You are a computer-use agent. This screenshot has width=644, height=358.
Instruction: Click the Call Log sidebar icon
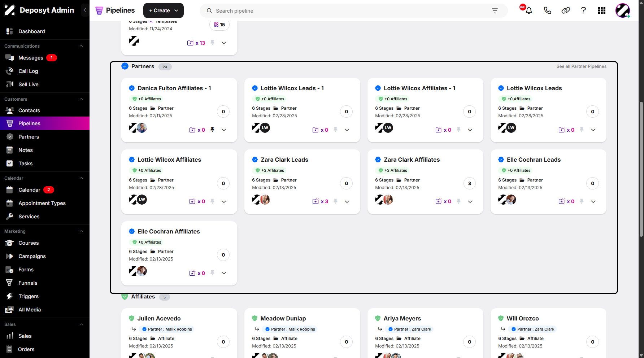(10, 71)
